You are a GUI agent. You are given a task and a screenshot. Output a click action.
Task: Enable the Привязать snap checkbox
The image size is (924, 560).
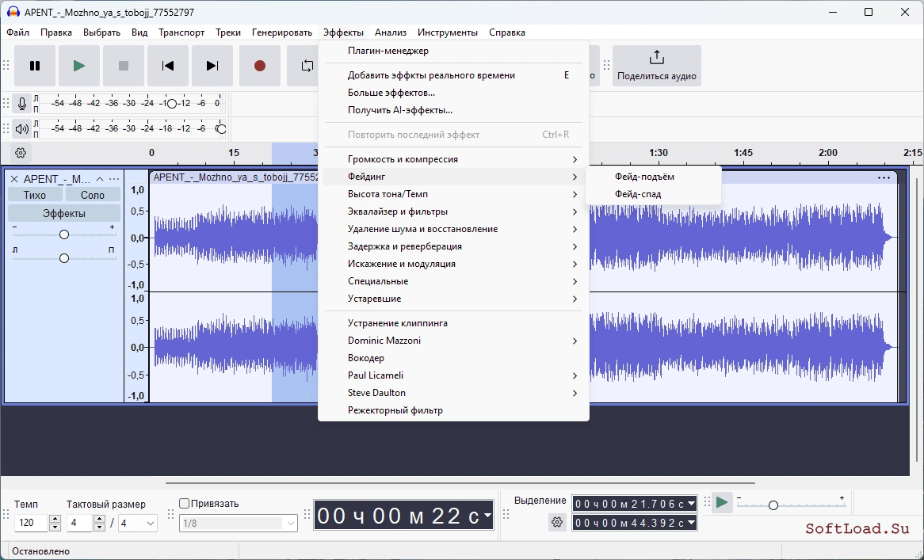pos(185,504)
